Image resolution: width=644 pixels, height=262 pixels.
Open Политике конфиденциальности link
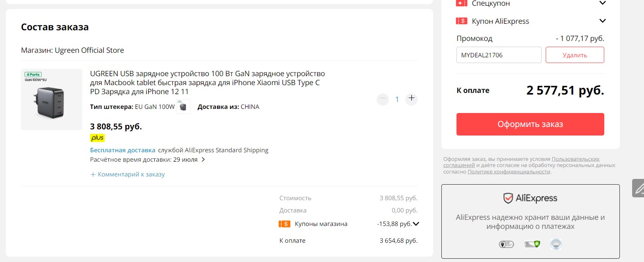click(x=509, y=172)
